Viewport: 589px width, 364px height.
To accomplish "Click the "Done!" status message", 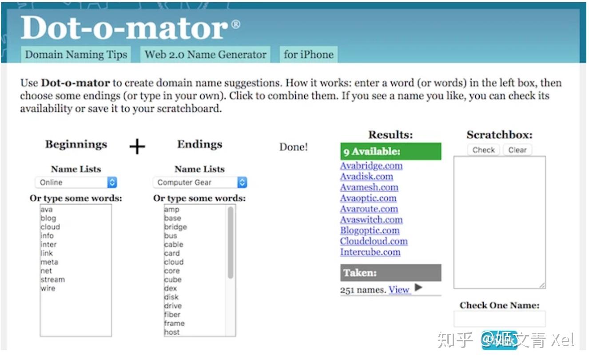I will tap(294, 147).
